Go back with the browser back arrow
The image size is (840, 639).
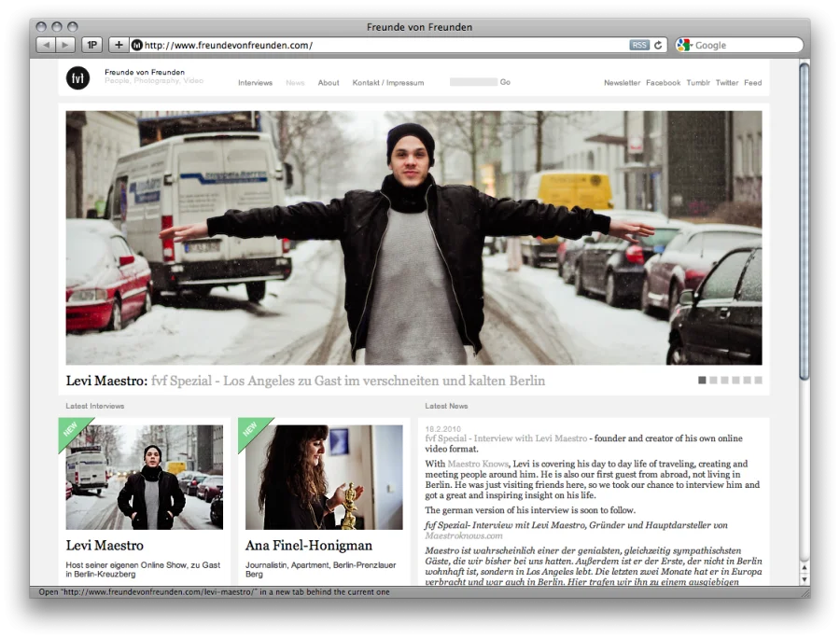click(45, 45)
